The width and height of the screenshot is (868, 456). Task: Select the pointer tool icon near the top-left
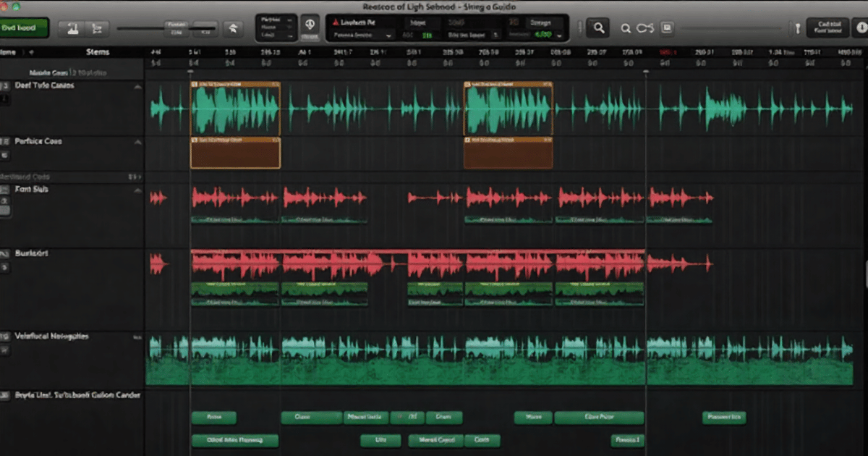coord(73,28)
